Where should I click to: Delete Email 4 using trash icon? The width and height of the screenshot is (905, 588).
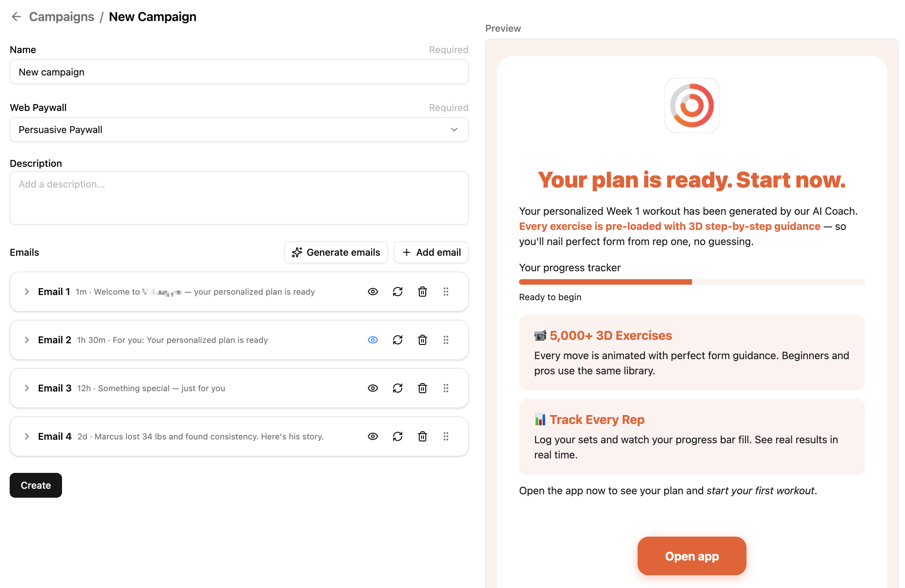click(x=423, y=436)
